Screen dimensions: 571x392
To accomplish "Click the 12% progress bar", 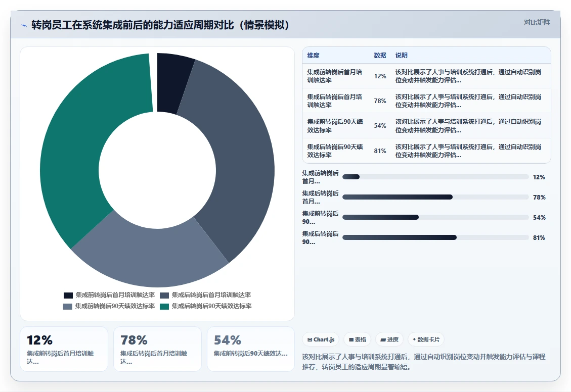I will (435, 177).
